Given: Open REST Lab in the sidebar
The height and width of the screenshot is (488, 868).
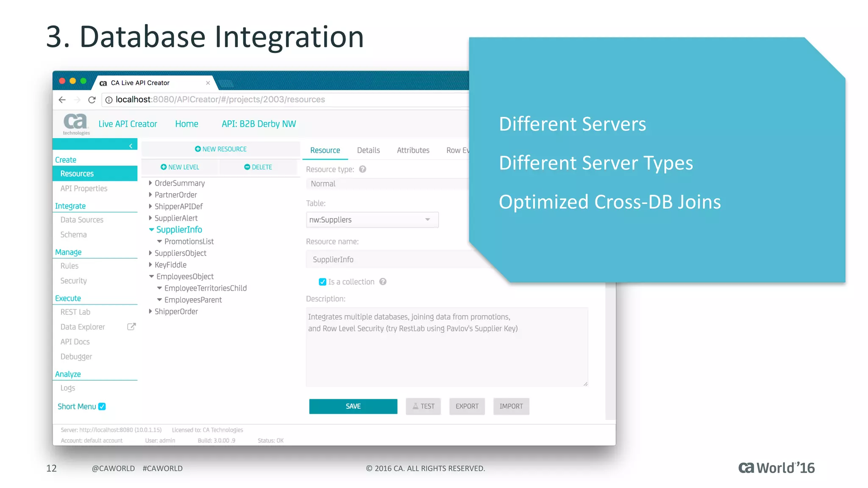Looking at the screenshot, I should 75,312.
